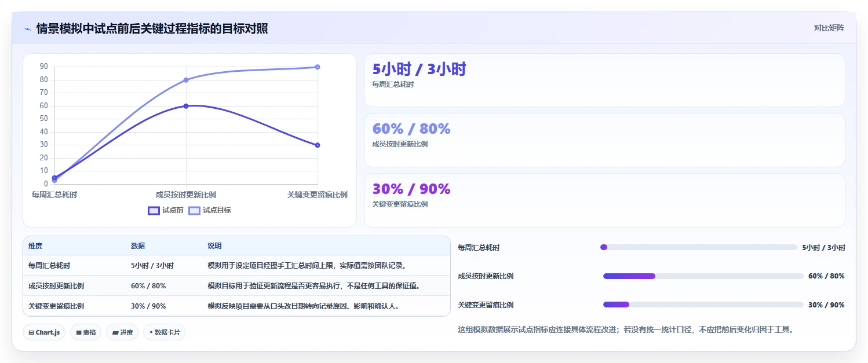Click the 90 tick on the chart's y-axis
Viewport: 868px width, 363px height.
pos(43,67)
